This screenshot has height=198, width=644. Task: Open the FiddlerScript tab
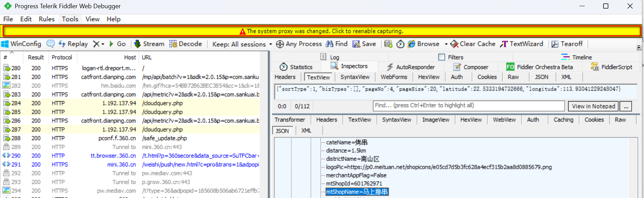click(x=612, y=67)
